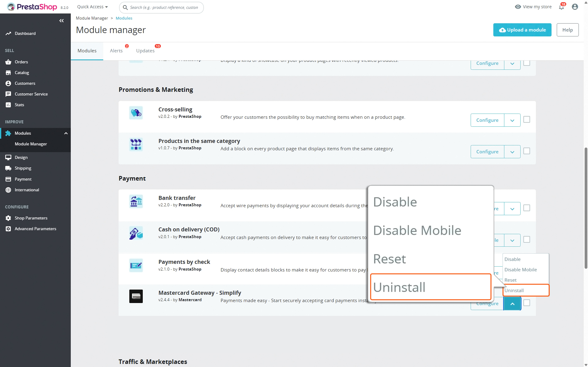
Task: Open the Customers section
Action: (25, 83)
